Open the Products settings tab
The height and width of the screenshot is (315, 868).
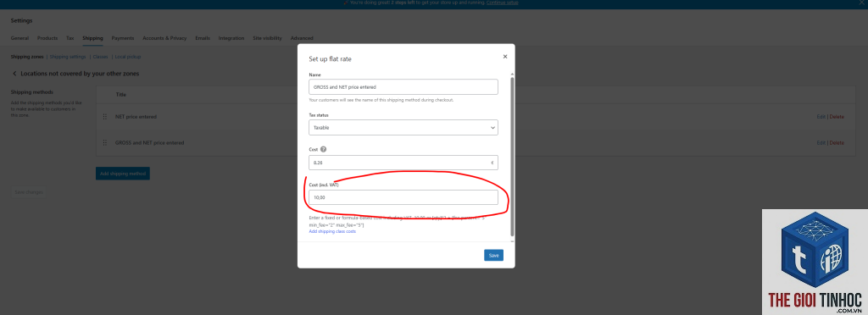pyautogui.click(x=47, y=38)
